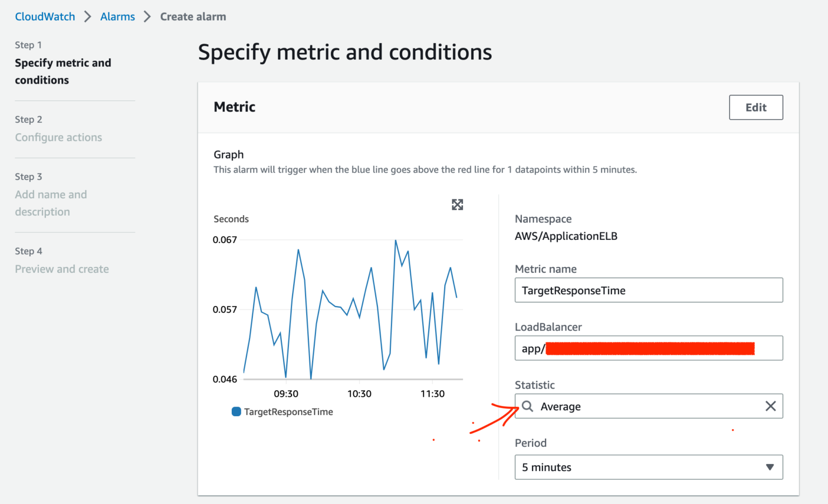Select Step 2 Configure actions
Viewport: 828px width, 504px height.
(x=58, y=137)
